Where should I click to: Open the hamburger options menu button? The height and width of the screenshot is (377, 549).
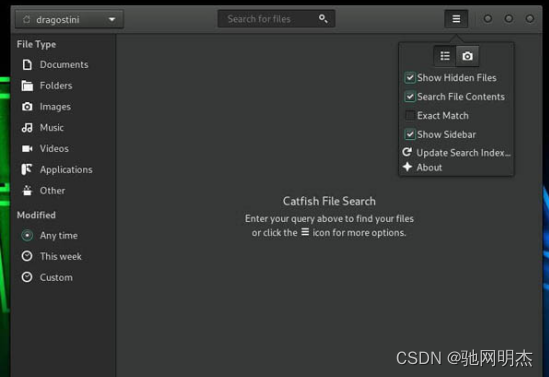coord(456,19)
